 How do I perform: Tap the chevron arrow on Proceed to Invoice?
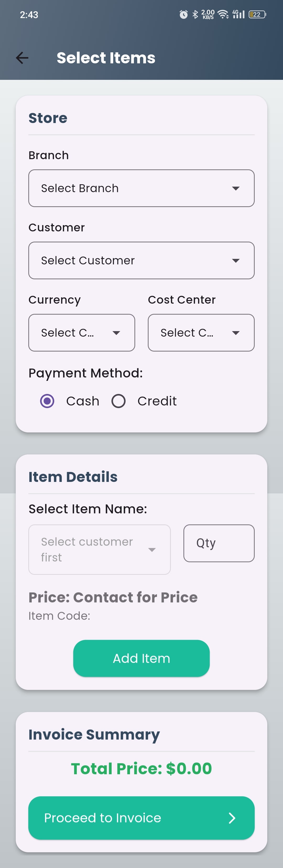tap(232, 818)
